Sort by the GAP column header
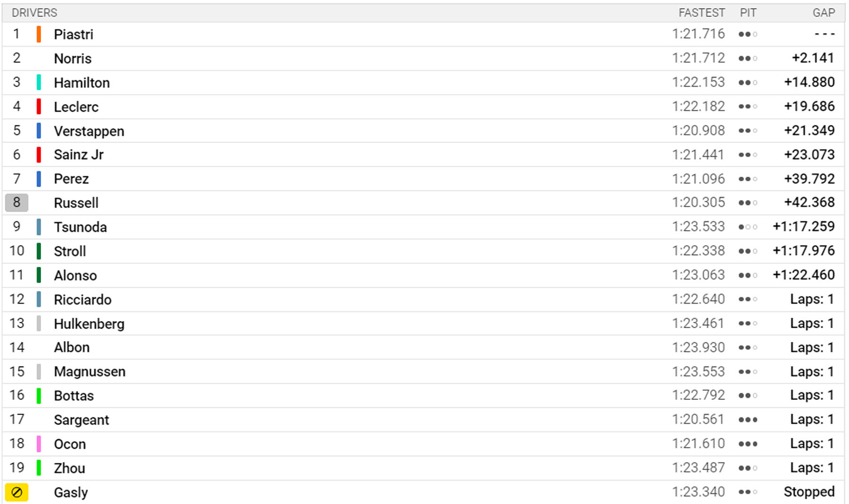The width and height of the screenshot is (849, 504). click(x=824, y=13)
